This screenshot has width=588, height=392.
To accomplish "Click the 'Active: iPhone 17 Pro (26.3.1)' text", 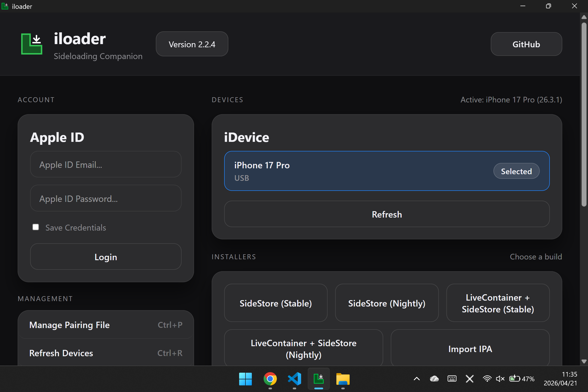I will click(x=511, y=99).
